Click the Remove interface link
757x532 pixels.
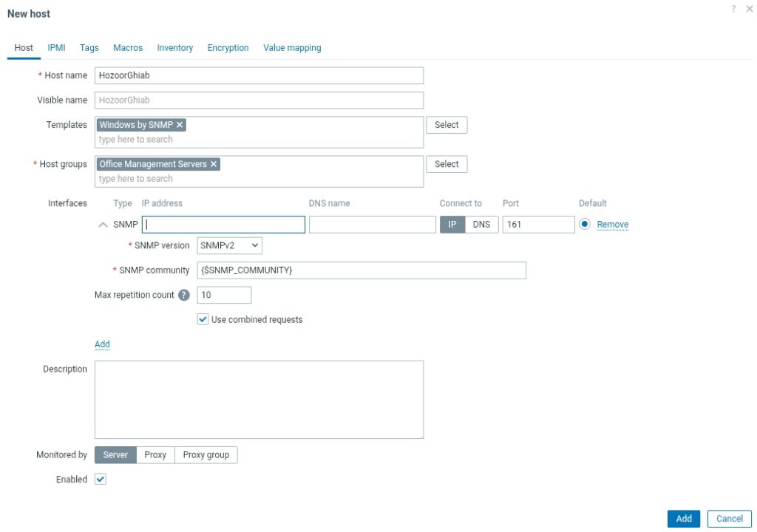(x=613, y=225)
